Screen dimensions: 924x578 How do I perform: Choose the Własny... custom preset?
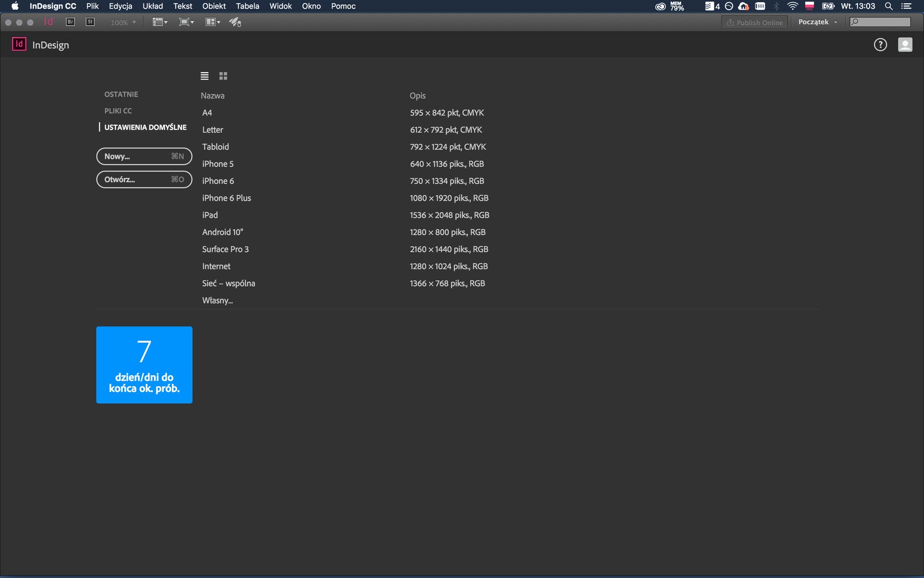[218, 301]
